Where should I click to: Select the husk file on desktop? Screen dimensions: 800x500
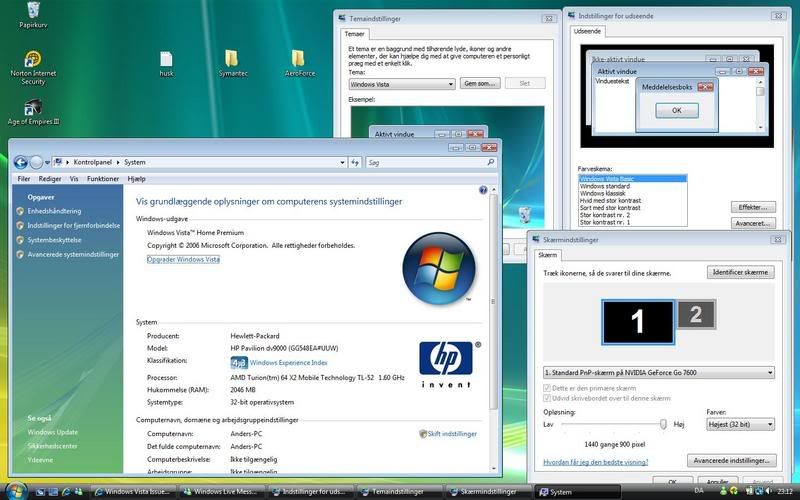pyautogui.click(x=166, y=64)
